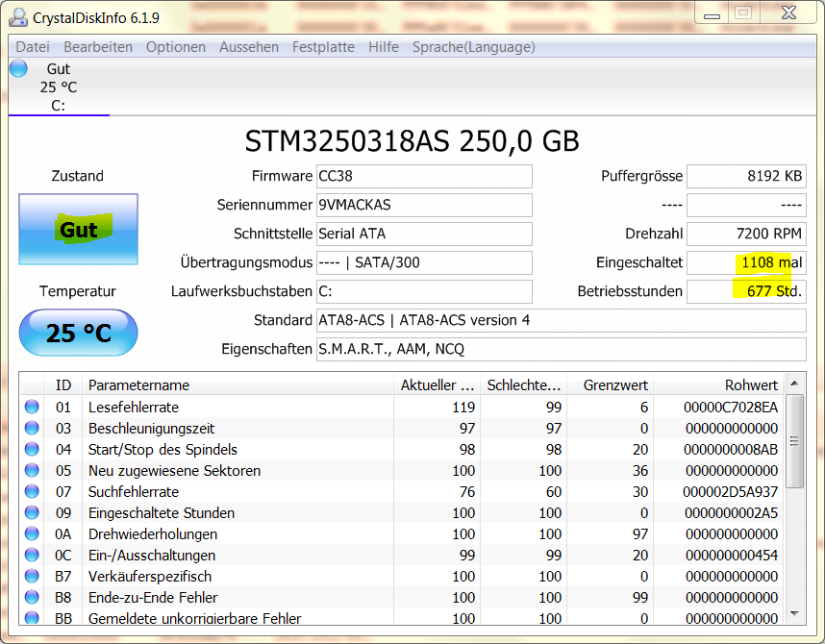825x644 pixels.
Task: Open the Aussehen menu
Action: (249, 47)
